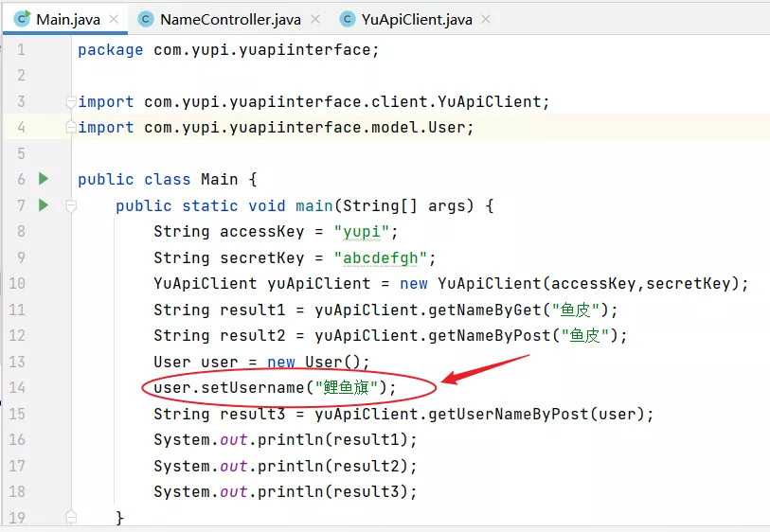Close the YuApiClient.java tab

(x=486, y=19)
